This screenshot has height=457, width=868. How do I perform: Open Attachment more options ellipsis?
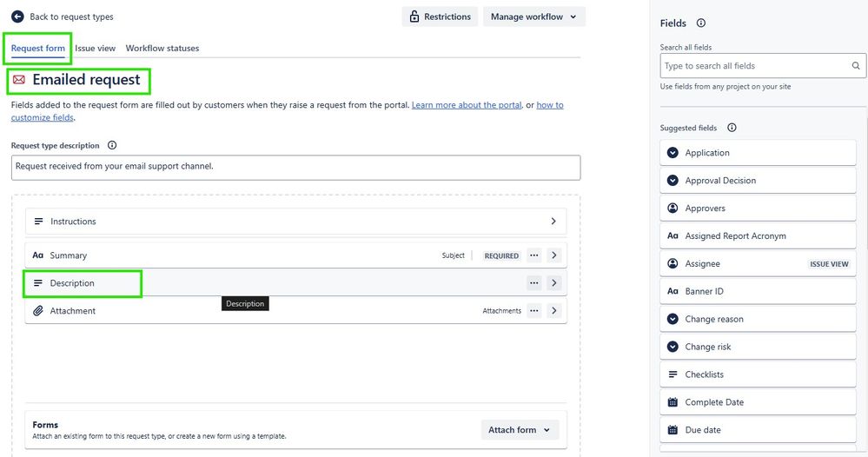[x=533, y=310]
